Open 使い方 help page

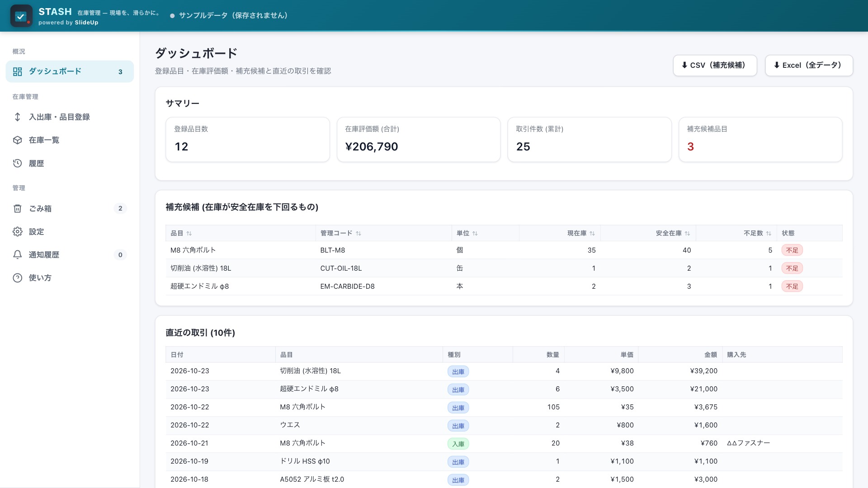click(x=70, y=278)
